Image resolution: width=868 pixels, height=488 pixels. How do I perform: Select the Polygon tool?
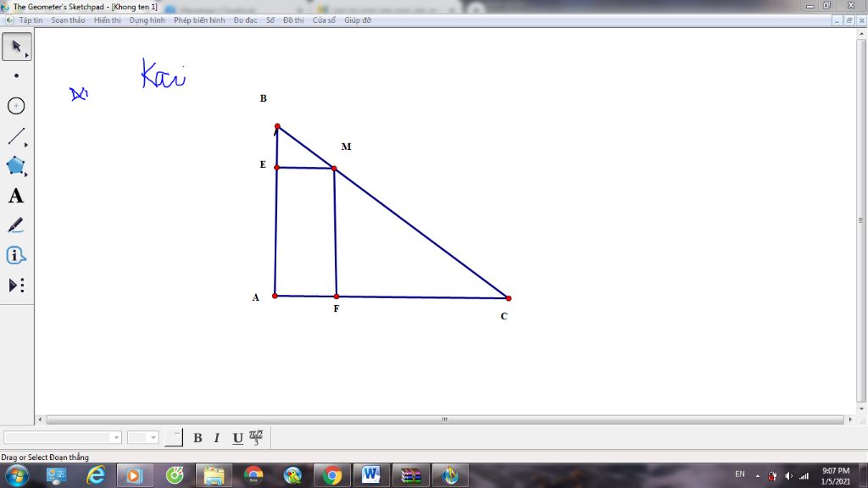[x=17, y=165]
